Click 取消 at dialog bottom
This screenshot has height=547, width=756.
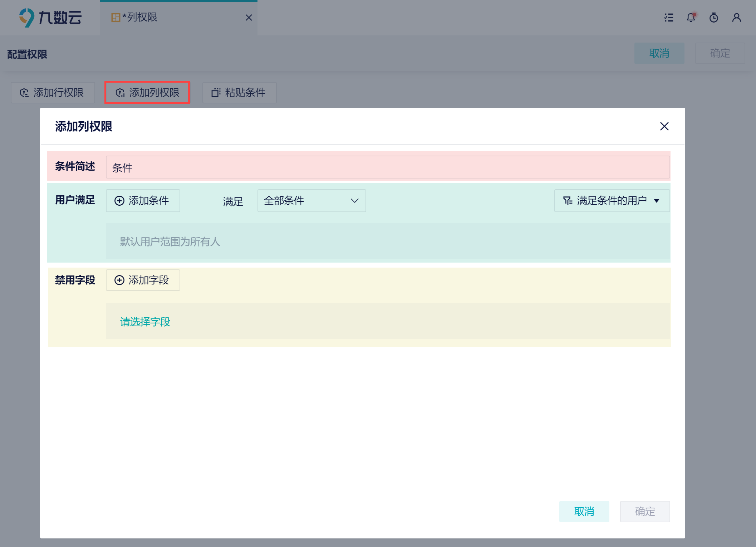584,511
